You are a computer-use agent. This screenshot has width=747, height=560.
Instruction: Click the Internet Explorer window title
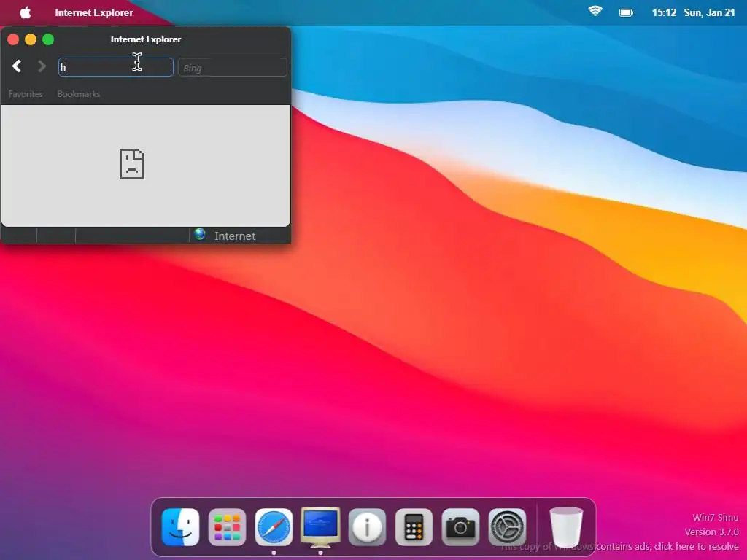click(x=146, y=39)
